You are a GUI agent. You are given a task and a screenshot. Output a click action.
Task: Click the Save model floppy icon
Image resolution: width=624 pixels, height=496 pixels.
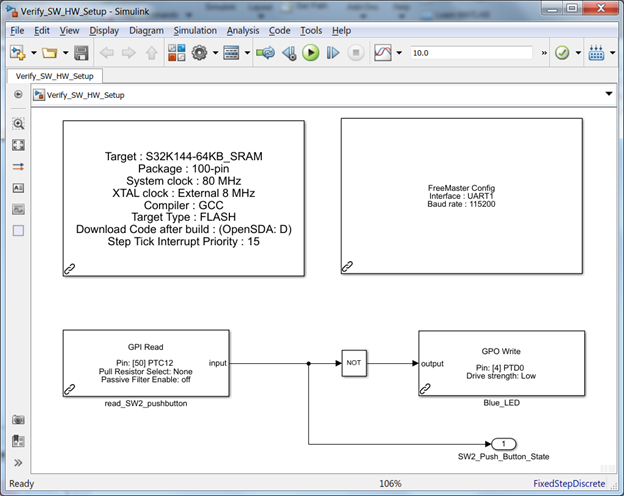[x=81, y=53]
